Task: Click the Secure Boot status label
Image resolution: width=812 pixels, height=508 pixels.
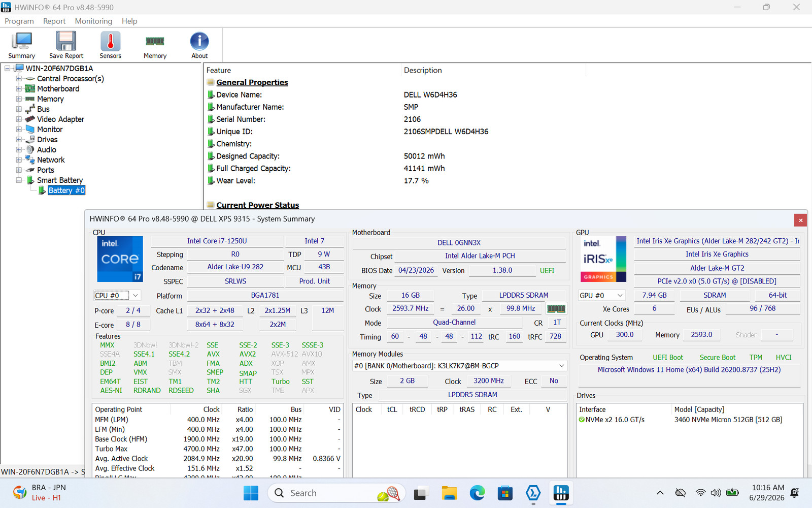Action: (x=717, y=357)
